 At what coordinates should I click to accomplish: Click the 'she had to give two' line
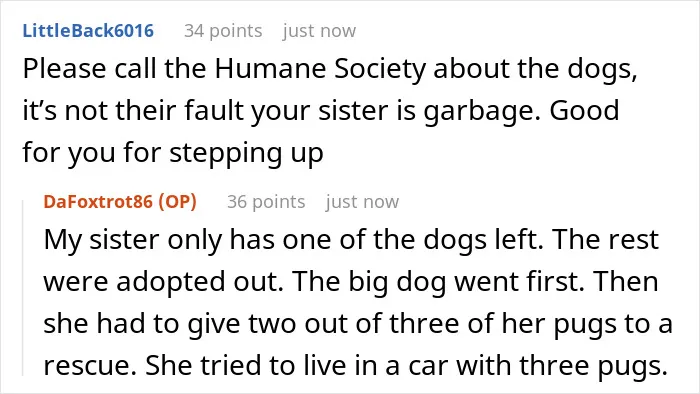(358, 324)
